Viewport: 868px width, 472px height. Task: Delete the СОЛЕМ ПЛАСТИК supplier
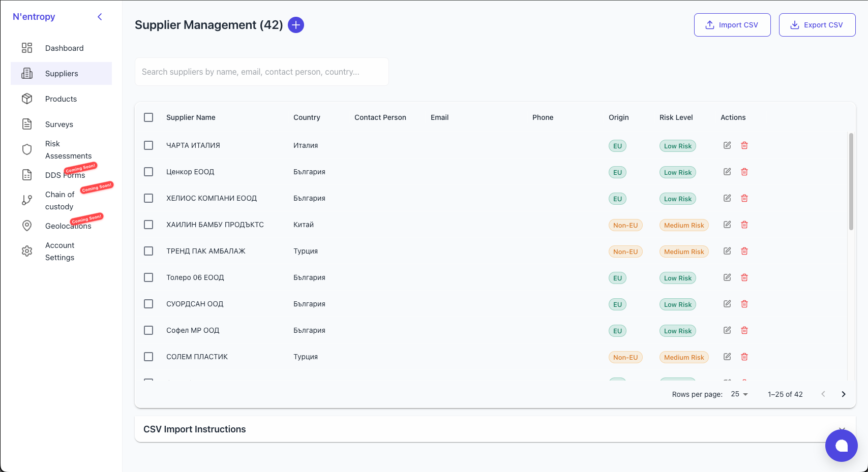pos(744,357)
